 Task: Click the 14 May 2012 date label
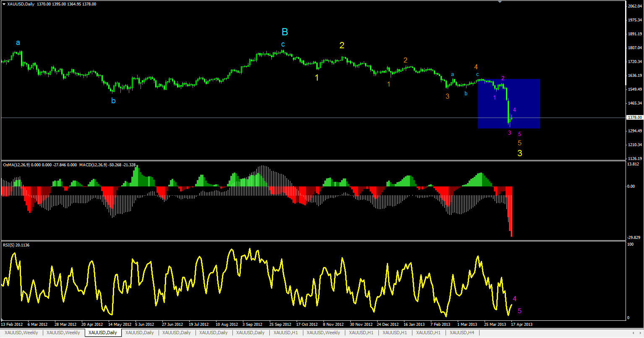pos(119,325)
